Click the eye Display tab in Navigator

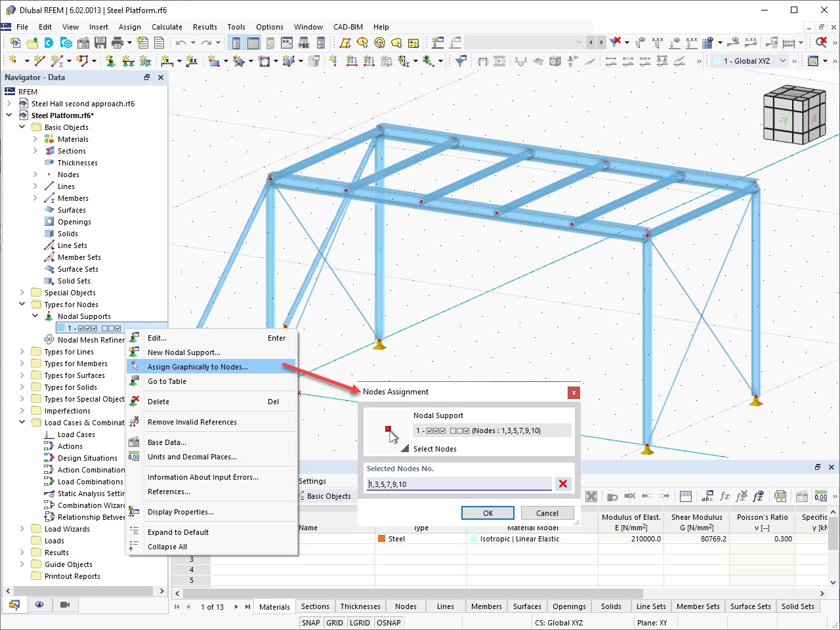39,604
